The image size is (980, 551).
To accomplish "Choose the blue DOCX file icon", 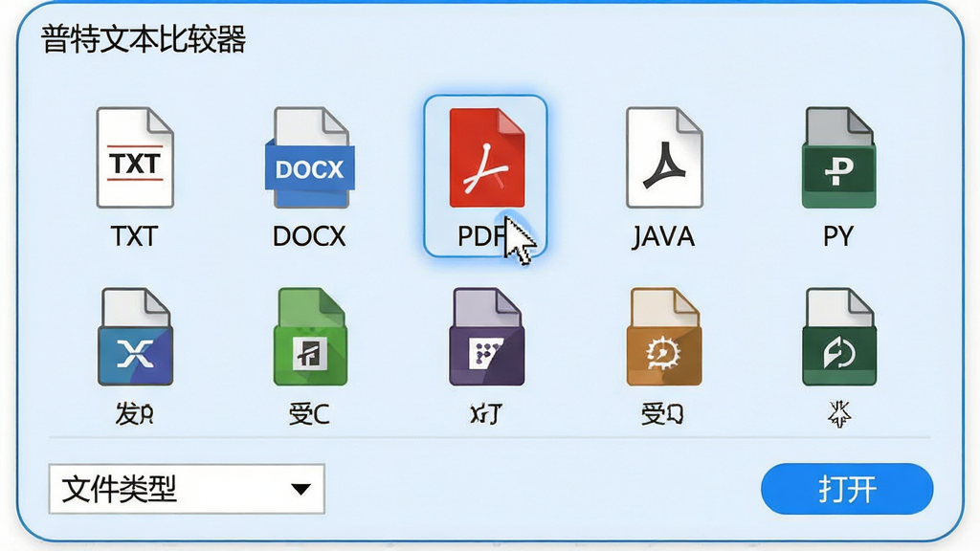I will pos(310,158).
